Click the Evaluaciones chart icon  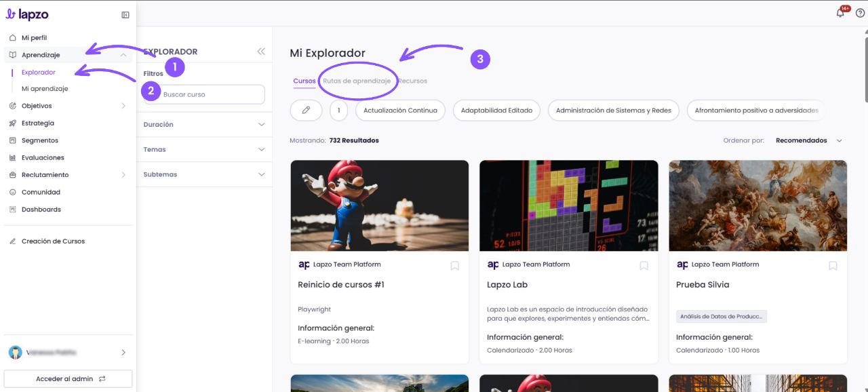(13, 158)
